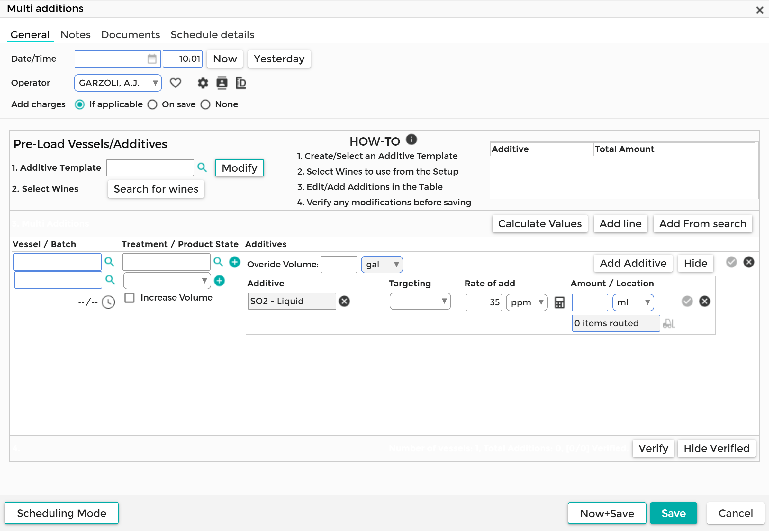Click the document ID icon next to Operator

(x=241, y=83)
